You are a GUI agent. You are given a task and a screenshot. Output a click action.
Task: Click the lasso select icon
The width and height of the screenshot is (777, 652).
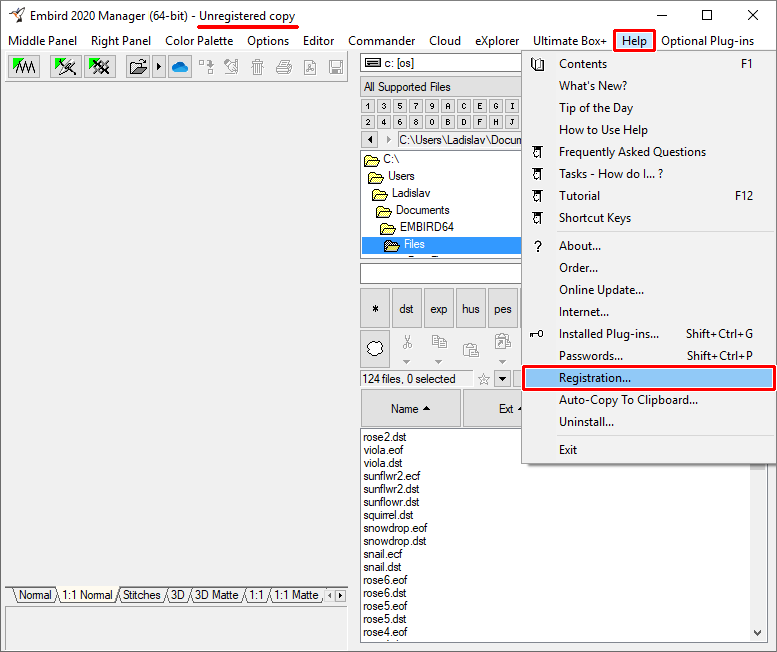coord(375,349)
